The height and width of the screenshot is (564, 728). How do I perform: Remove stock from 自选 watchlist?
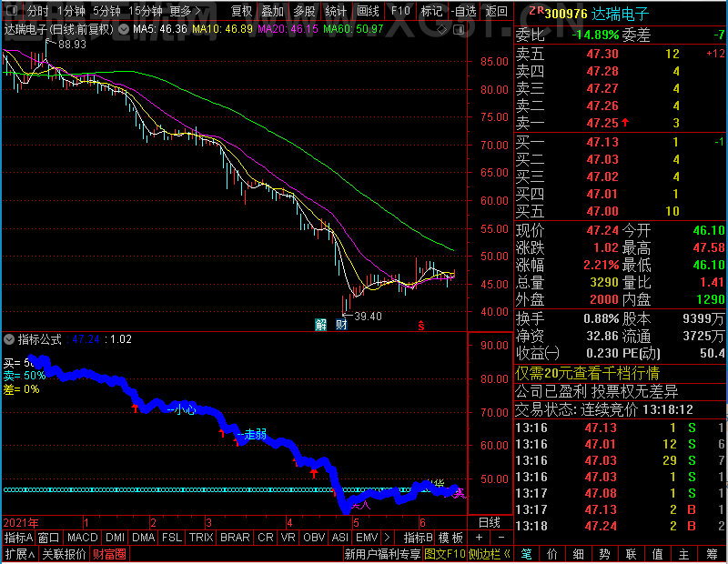(464, 11)
